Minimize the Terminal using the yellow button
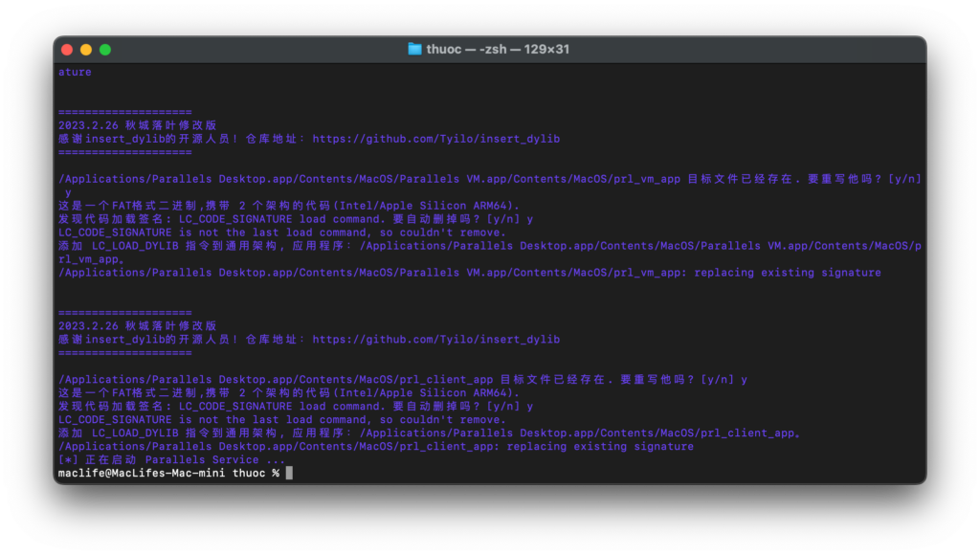 pyautogui.click(x=86, y=49)
